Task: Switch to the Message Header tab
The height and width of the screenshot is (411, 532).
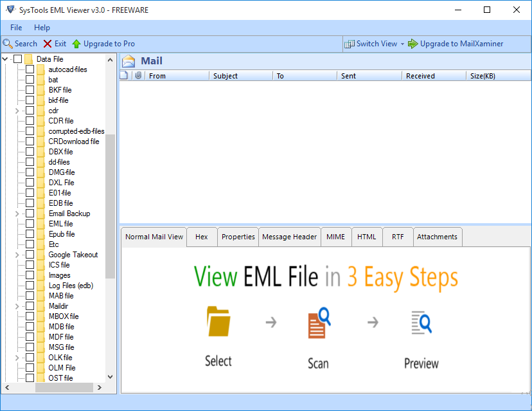Action: [289, 237]
